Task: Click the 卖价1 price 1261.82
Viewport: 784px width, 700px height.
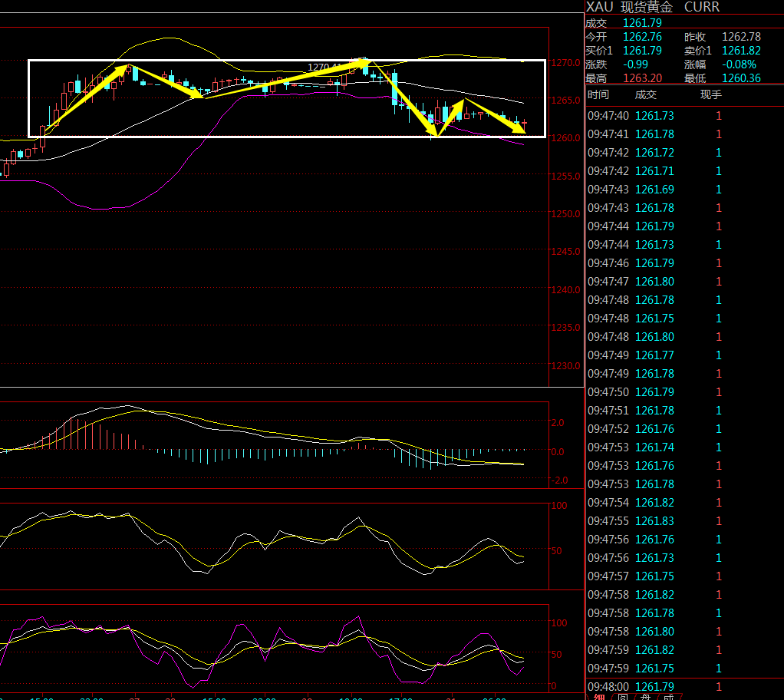Action: click(x=741, y=51)
